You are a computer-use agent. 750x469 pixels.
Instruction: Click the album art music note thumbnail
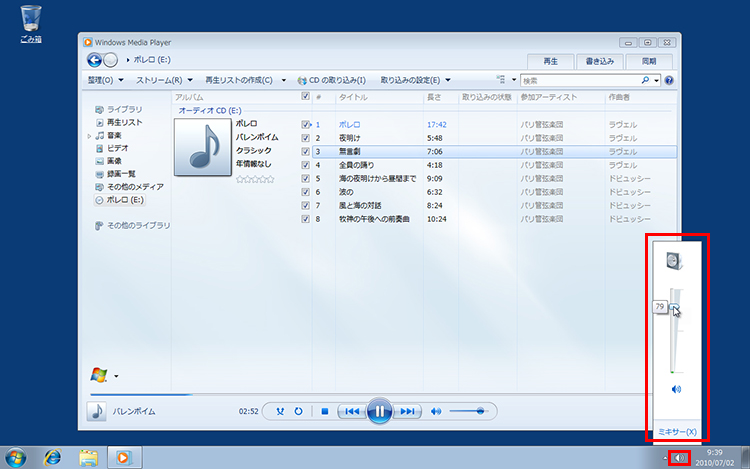tap(203, 147)
